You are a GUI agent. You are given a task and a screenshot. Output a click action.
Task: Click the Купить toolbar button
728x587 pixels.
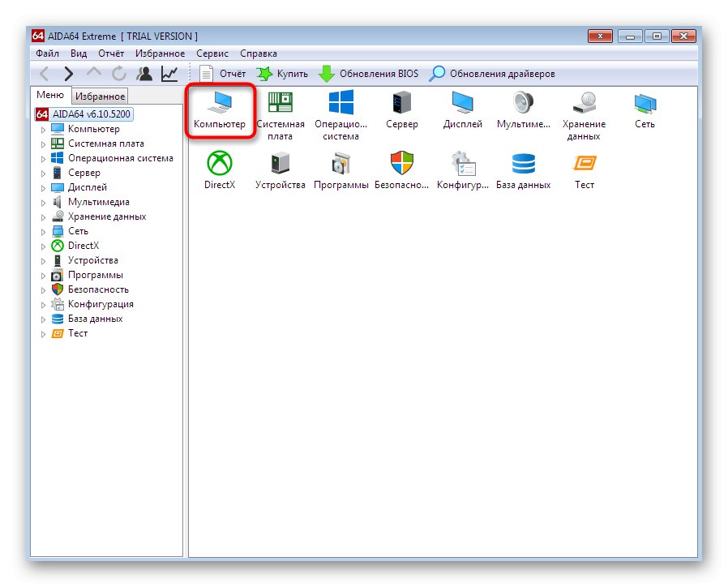click(x=282, y=73)
